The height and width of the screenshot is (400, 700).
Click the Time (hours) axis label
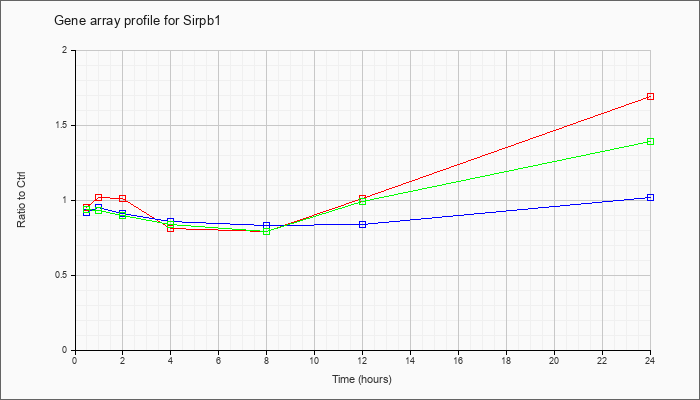coord(362,379)
